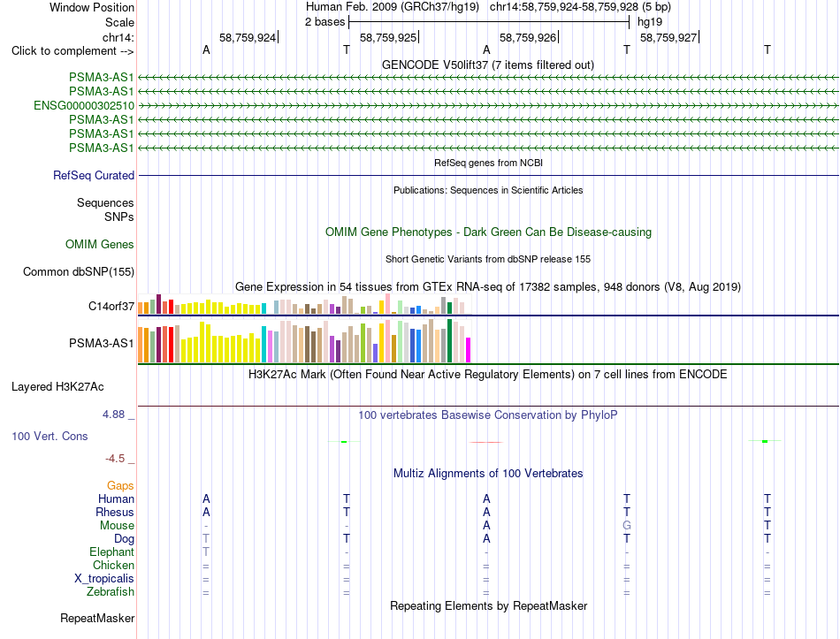Screen dimensions: 840x639
Task: Click the Common dbSNP(155) track label
Action: pos(79,271)
